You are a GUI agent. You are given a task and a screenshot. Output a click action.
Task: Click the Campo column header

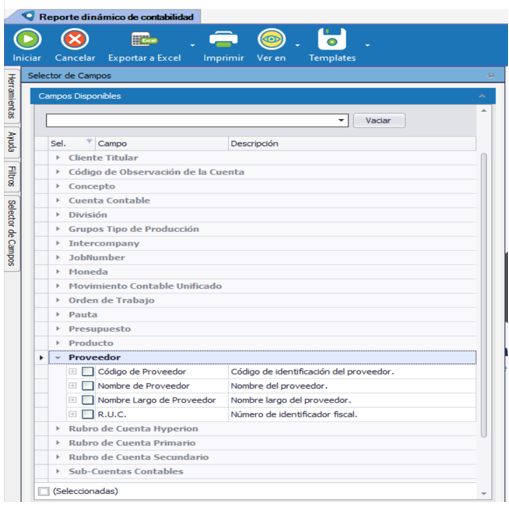coord(162,144)
